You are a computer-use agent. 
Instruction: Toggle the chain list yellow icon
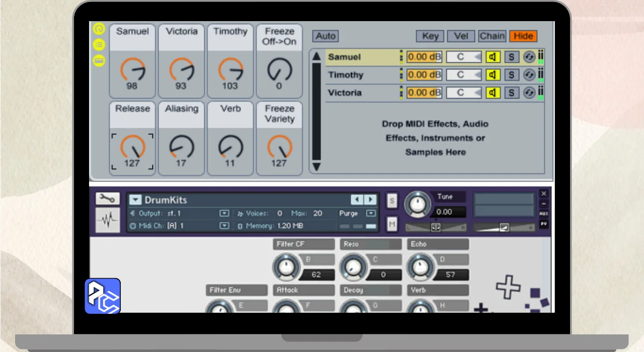click(x=99, y=45)
